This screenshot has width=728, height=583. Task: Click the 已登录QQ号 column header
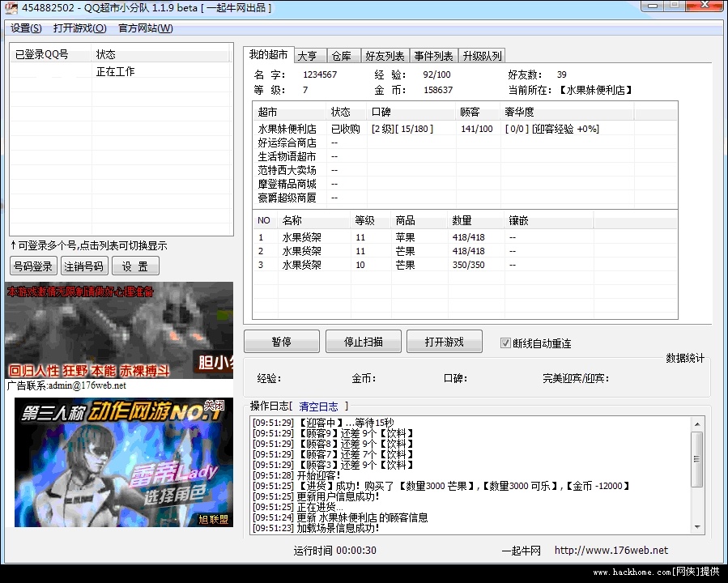(x=51, y=54)
